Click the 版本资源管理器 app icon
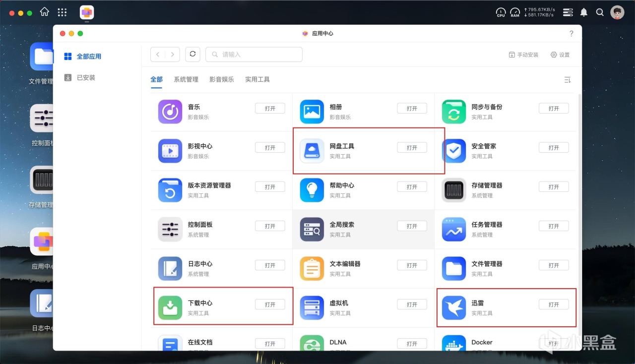 pos(170,190)
